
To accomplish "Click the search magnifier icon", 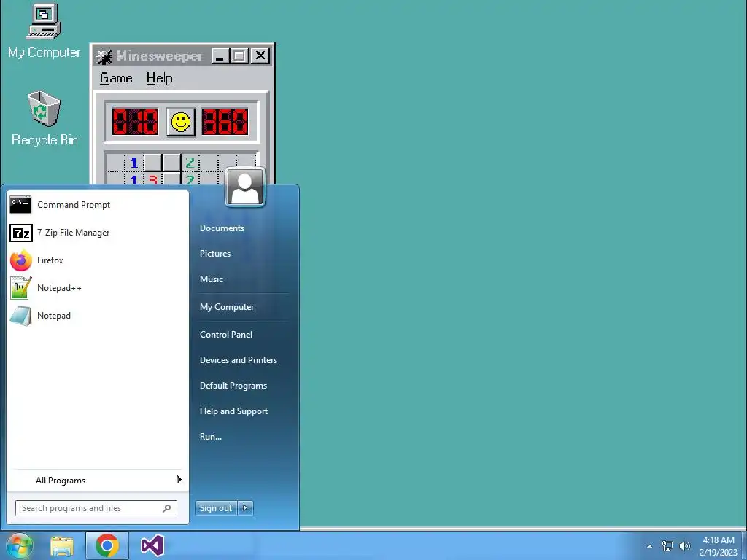I will coord(167,508).
